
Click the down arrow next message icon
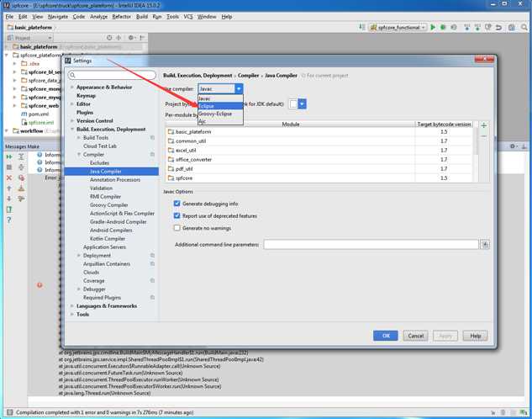click(9, 199)
